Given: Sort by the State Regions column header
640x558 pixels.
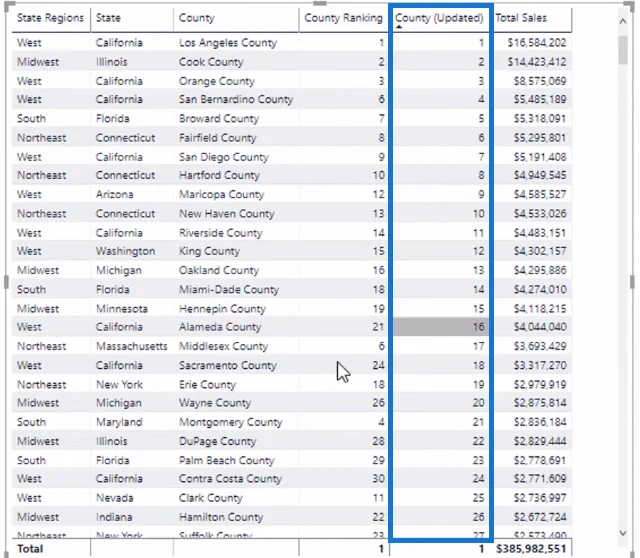Looking at the screenshot, I should pyautogui.click(x=50, y=18).
